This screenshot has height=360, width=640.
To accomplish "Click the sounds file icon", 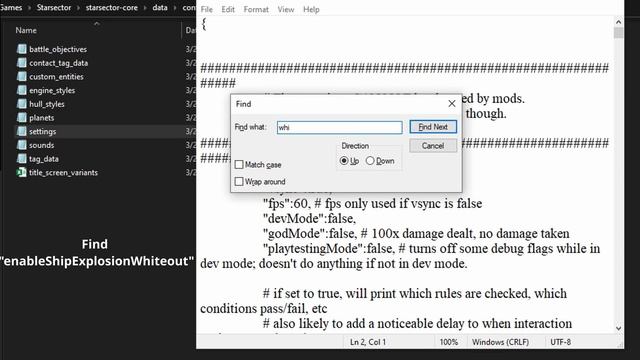I will [22, 145].
